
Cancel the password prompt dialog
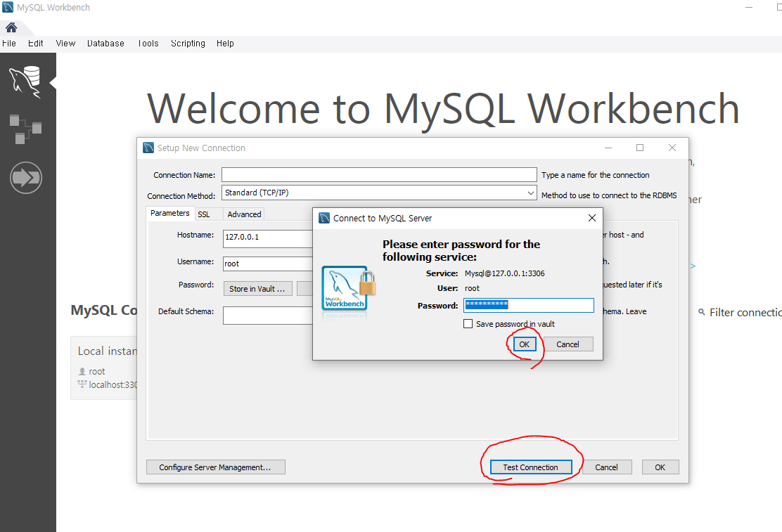pos(568,344)
